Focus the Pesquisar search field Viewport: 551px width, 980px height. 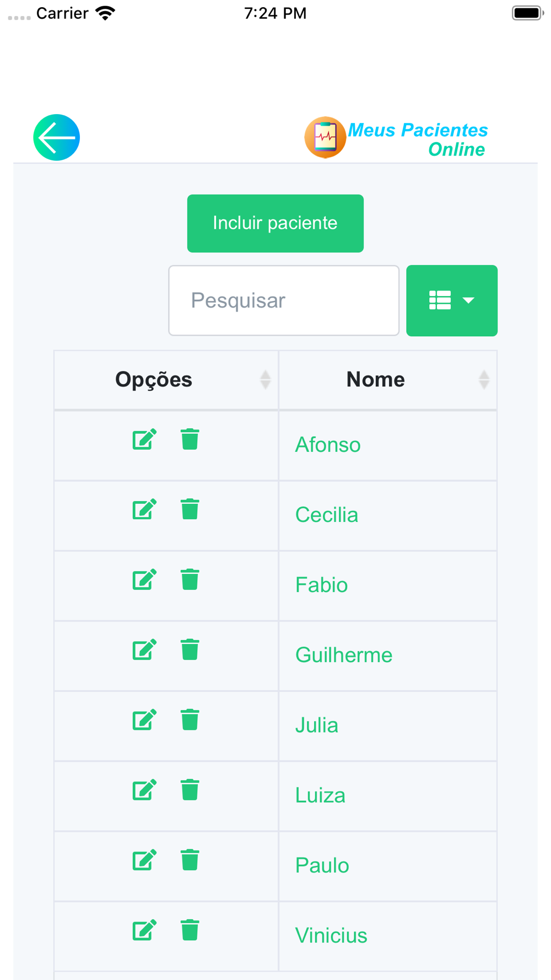[x=284, y=300]
